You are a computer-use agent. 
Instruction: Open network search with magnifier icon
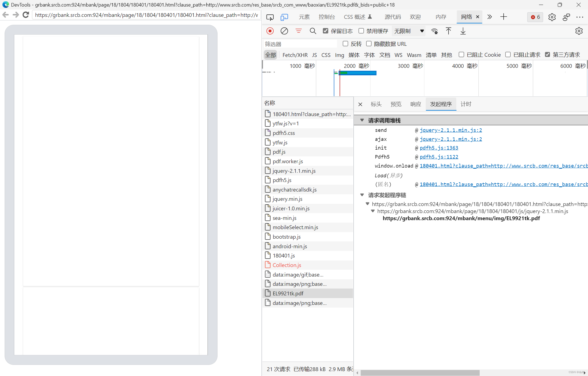313,31
